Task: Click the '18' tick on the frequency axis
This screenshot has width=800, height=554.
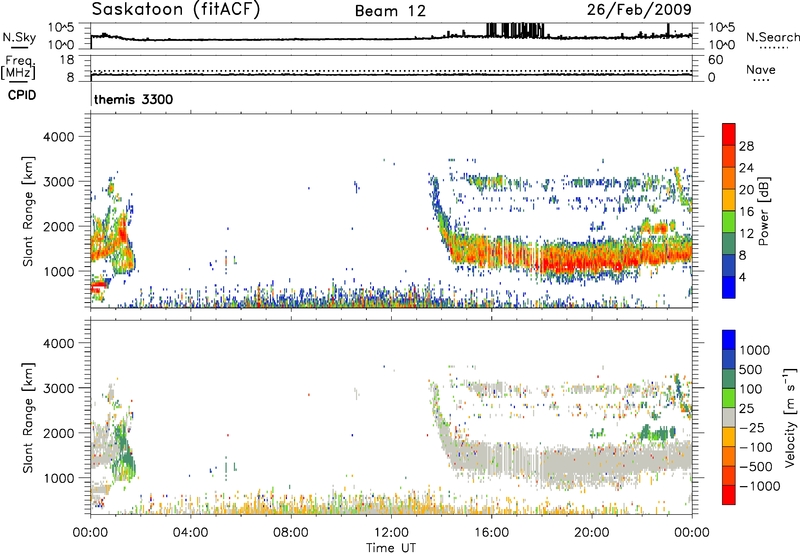Action: pos(67,60)
